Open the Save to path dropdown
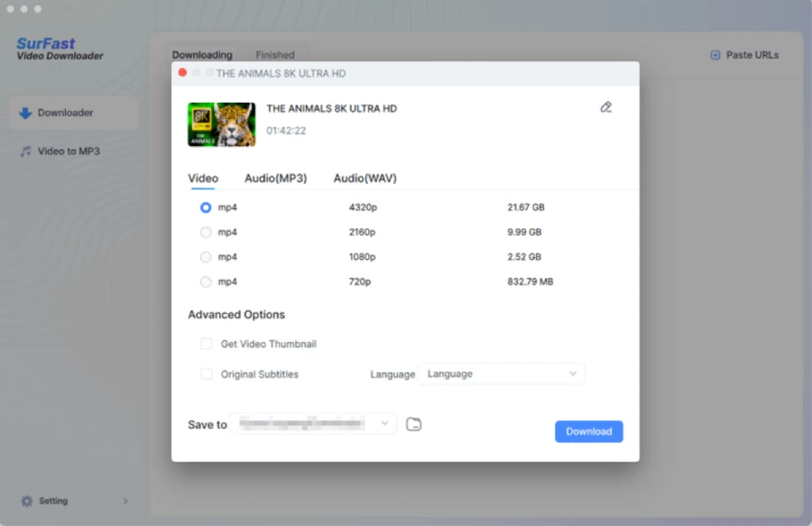Image resolution: width=812 pixels, height=526 pixels. pos(314,423)
